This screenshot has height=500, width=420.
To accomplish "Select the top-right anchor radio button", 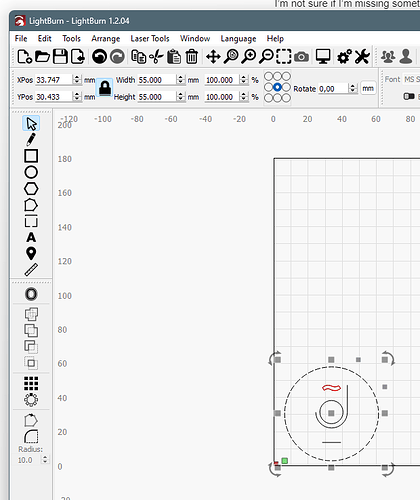I will pos(286,77).
